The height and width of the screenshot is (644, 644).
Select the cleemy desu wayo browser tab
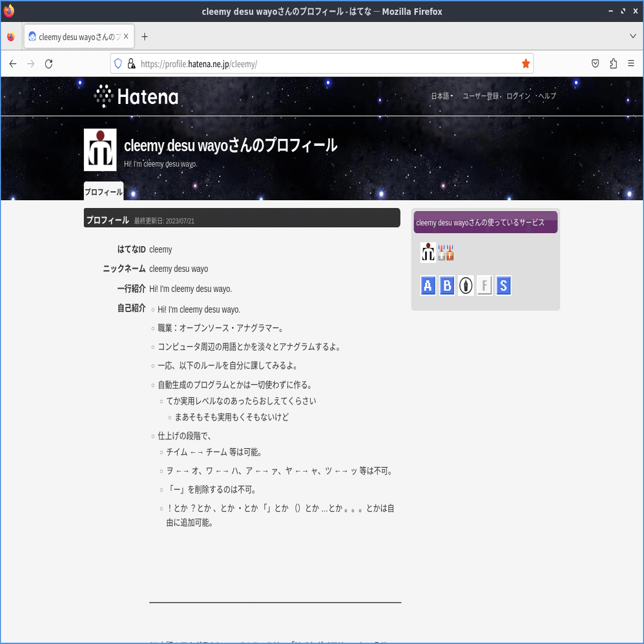78,37
